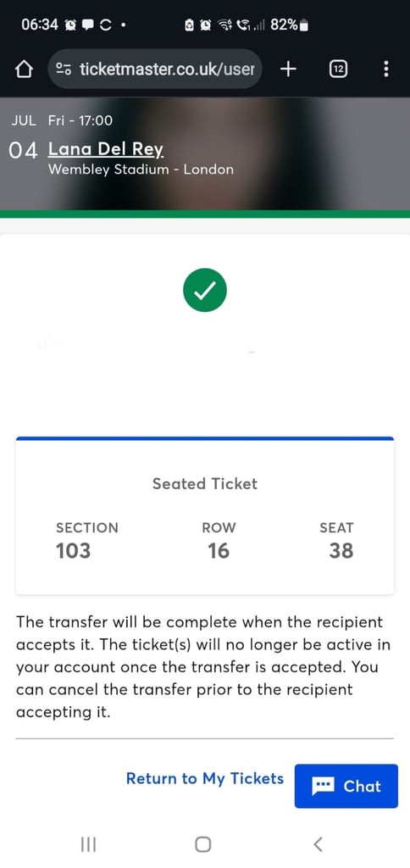Open a new tab with plus icon
Viewport: 410px width, 868px height.
pyautogui.click(x=288, y=69)
